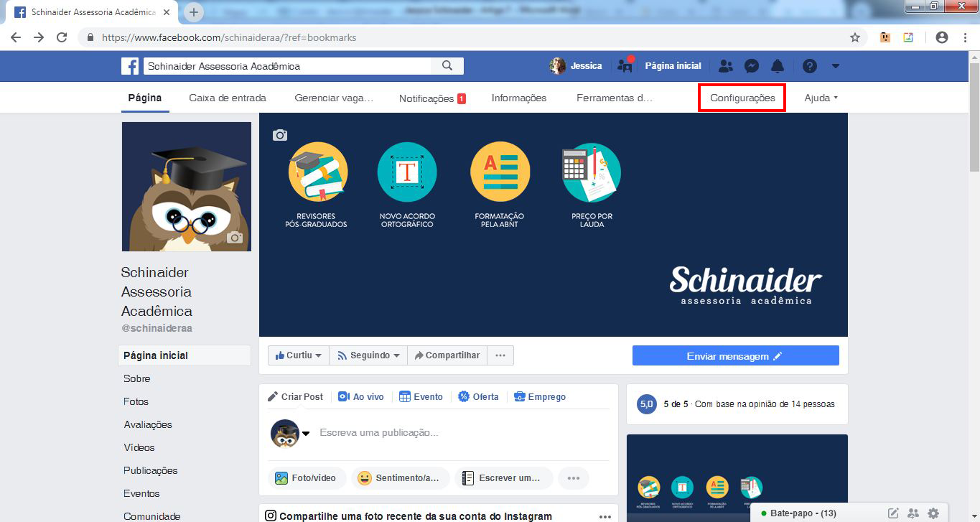The width and height of the screenshot is (980, 522).
Task: Click the Página inicial link in the top bar
Action: 673,66
